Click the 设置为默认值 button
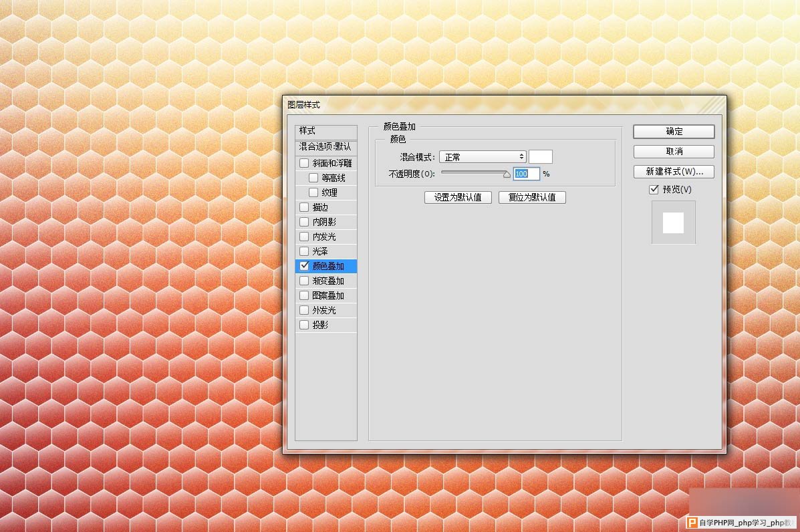 (458, 197)
